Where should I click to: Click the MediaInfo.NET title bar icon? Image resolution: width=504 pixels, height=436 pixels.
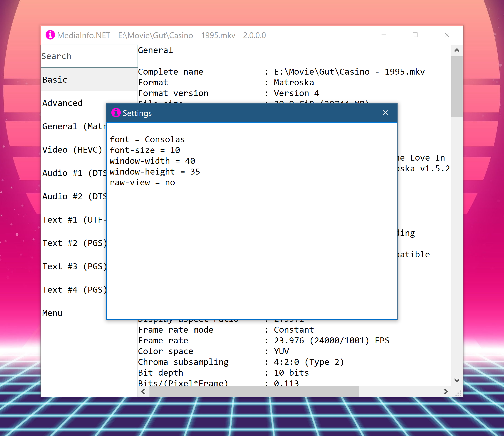pos(50,35)
